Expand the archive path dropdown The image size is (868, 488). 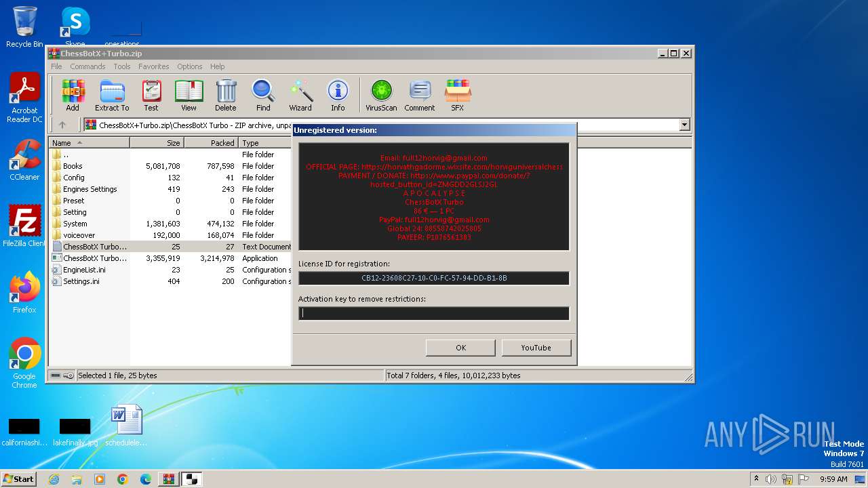[x=684, y=125]
